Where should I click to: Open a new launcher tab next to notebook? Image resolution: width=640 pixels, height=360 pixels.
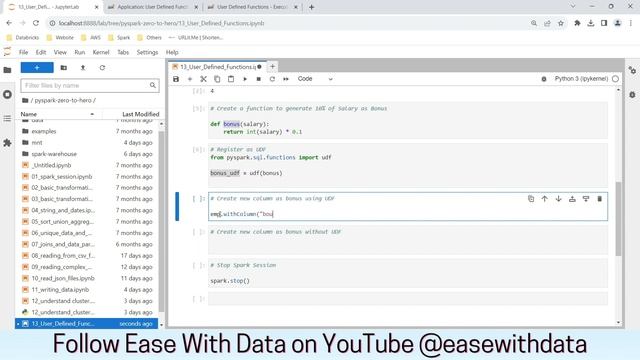(273, 66)
